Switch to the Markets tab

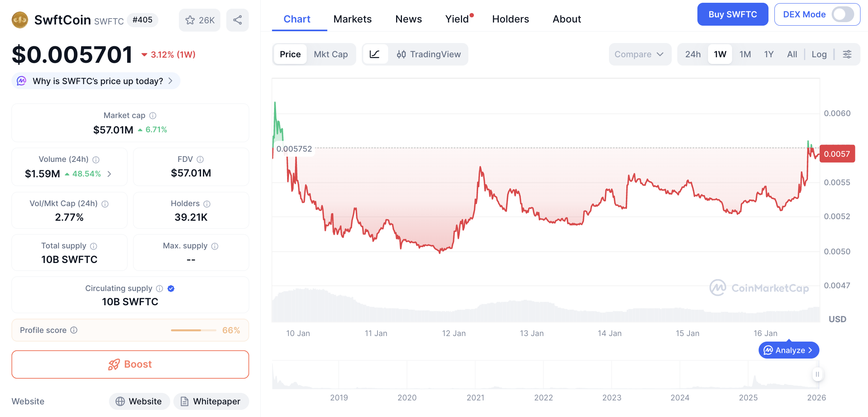(x=352, y=19)
